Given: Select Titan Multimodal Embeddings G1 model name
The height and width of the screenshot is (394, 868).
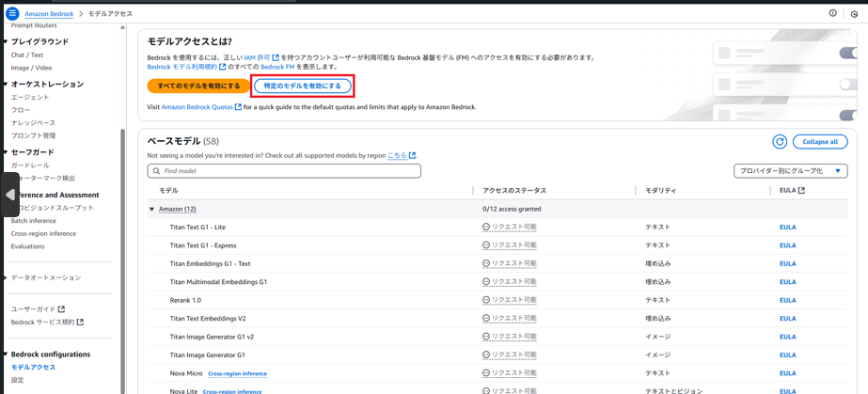Looking at the screenshot, I should point(219,282).
